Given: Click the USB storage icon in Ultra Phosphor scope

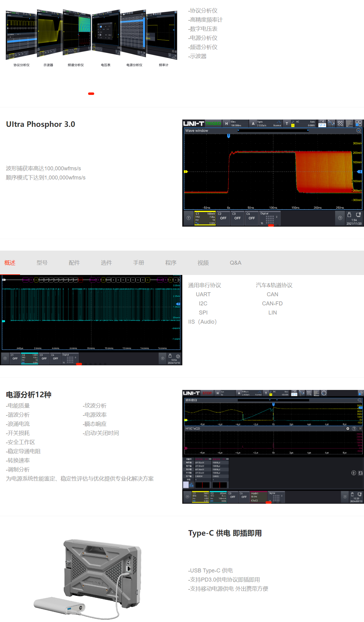Looking at the screenshot, I should [x=349, y=215].
